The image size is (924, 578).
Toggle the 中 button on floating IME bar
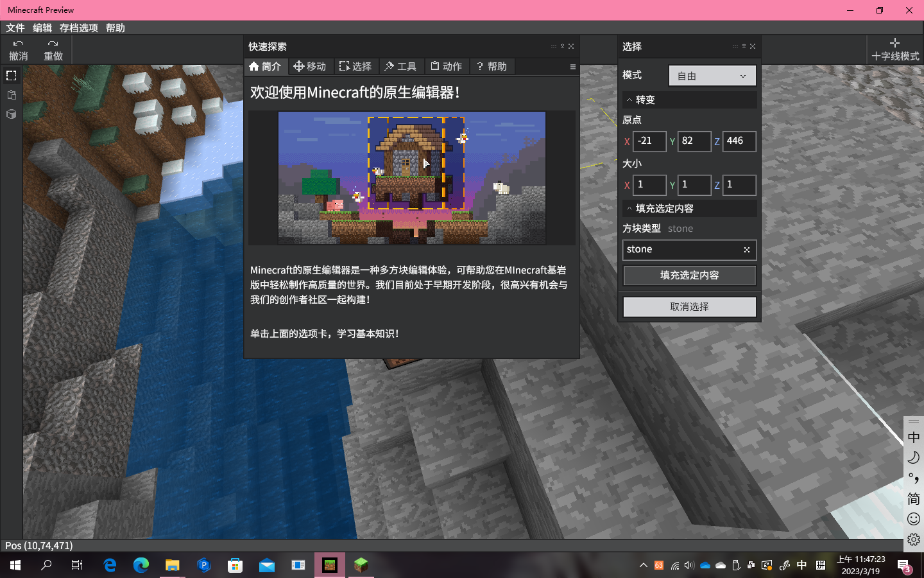[914, 438]
